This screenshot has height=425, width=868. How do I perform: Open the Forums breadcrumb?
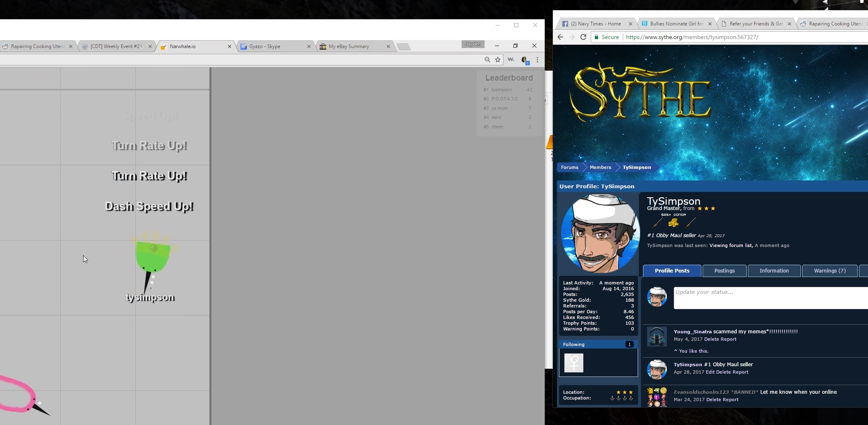click(569, 167)
